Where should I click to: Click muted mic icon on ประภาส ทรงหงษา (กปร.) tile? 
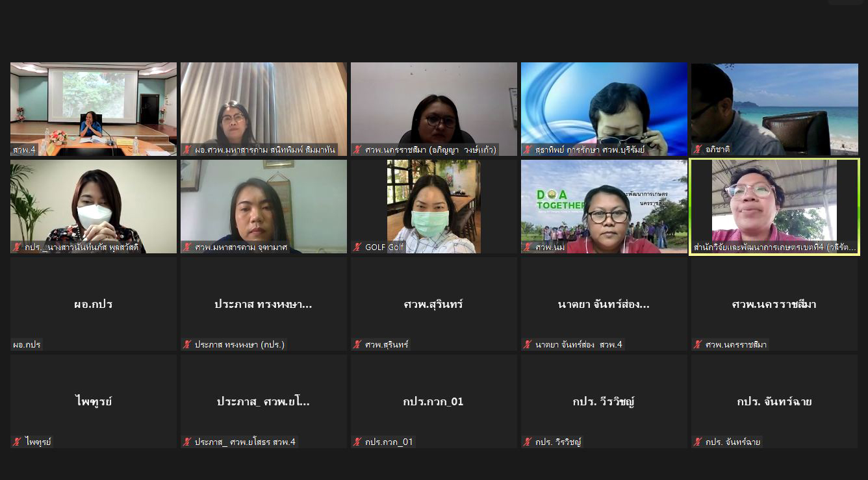tap(187, 344)
